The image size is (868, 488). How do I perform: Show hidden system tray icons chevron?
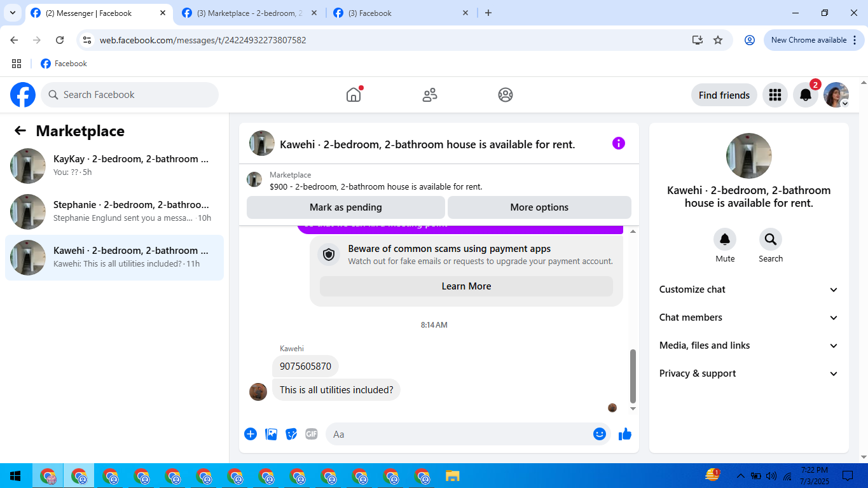point(741,475)
